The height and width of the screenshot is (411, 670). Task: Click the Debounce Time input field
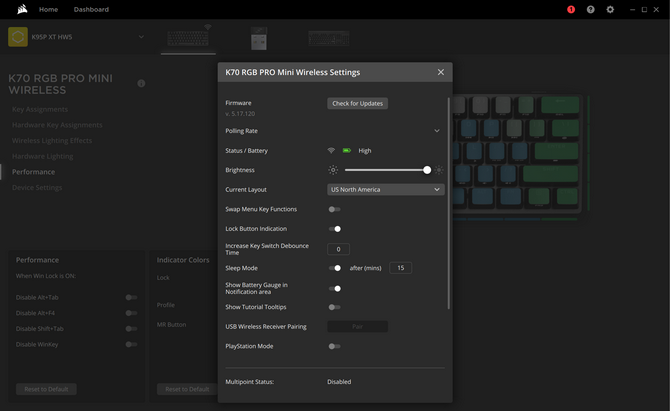pos(338,249)
